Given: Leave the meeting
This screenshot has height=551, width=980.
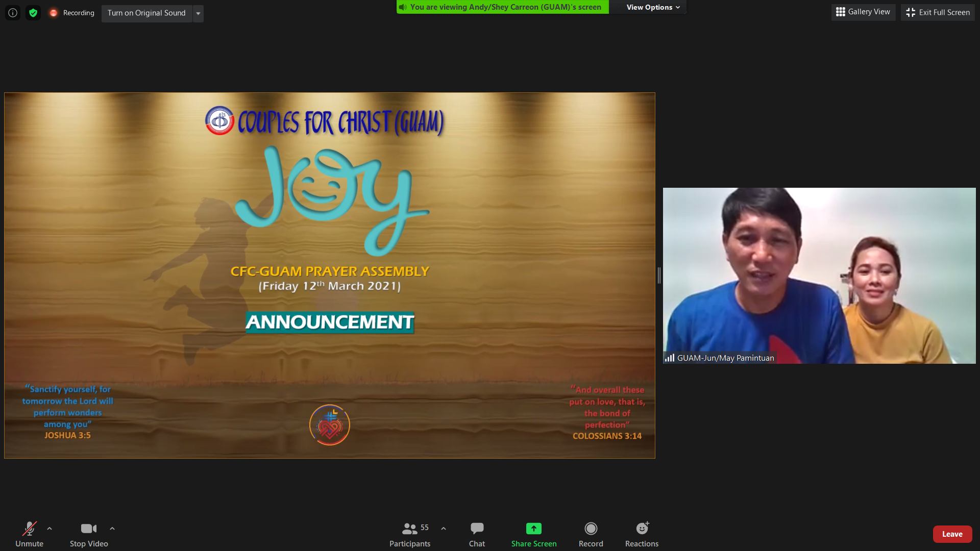Looking at the screenshot, I should point(952,534).
